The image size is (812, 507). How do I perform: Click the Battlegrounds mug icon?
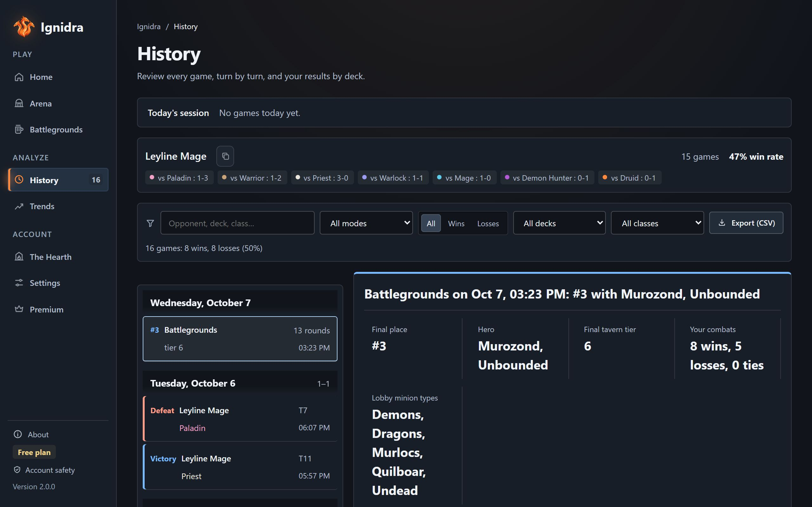pyautogui.click(x=19, y=129)
